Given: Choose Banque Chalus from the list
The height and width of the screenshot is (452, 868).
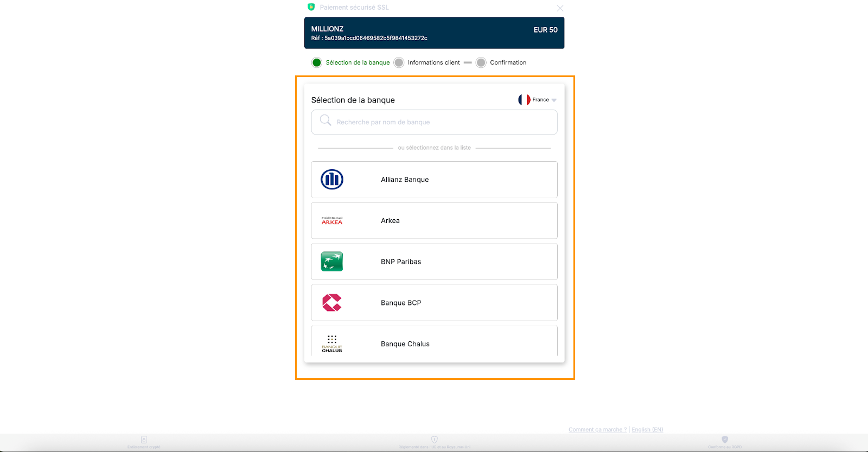Looking at the screenshot, I should pyautogui.click(x=434, y=341).
